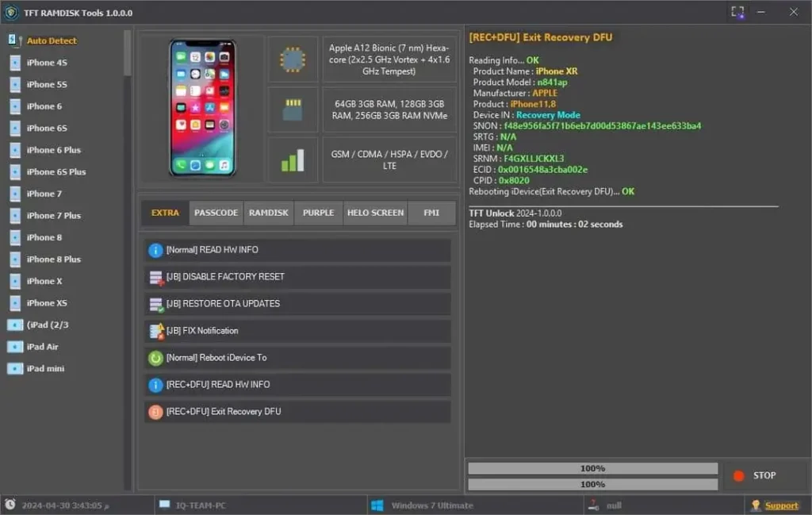Click the screenshot capture icon in title bar
This screenshot has height=515, width=812.
737,12
